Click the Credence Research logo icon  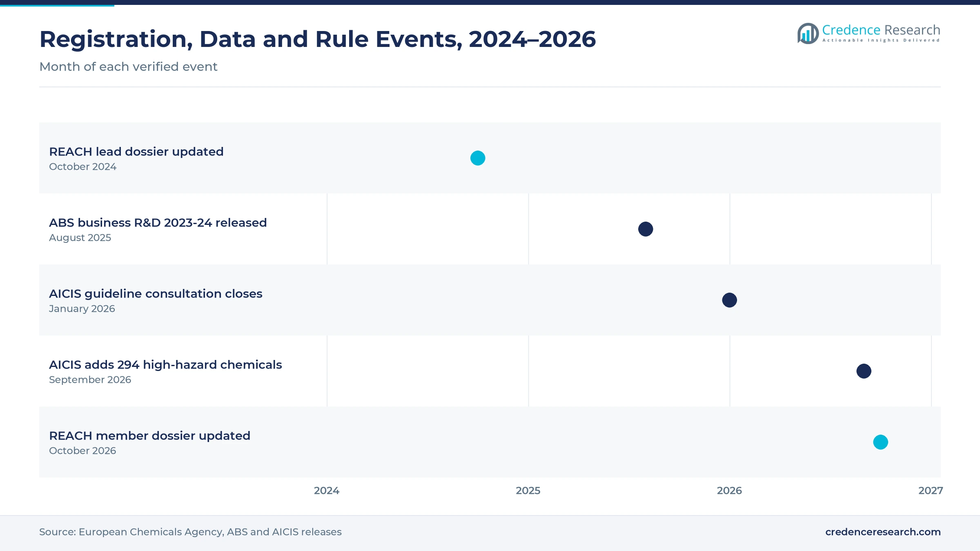808,33
